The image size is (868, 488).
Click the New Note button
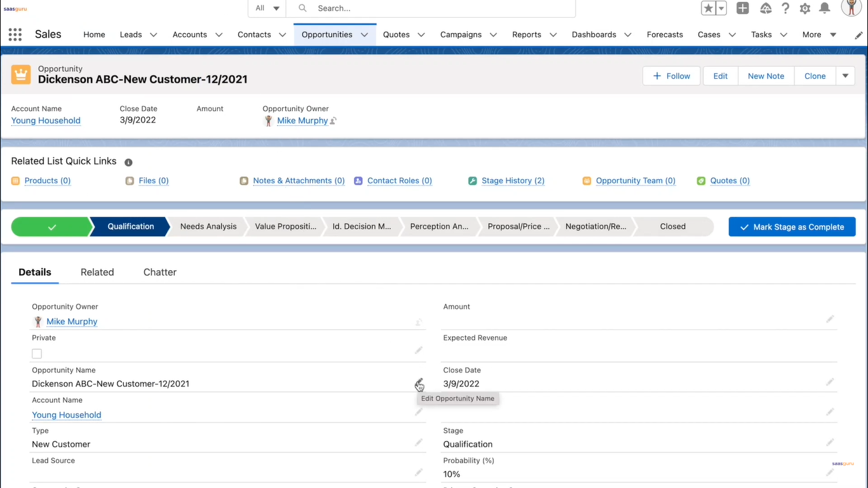click(766, 76)
